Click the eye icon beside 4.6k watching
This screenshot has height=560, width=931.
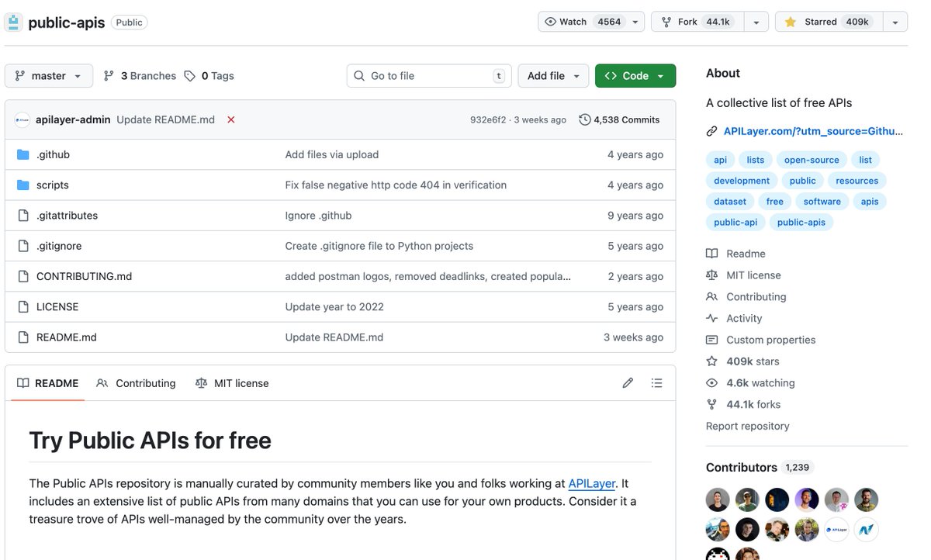[x=711, y=383]
